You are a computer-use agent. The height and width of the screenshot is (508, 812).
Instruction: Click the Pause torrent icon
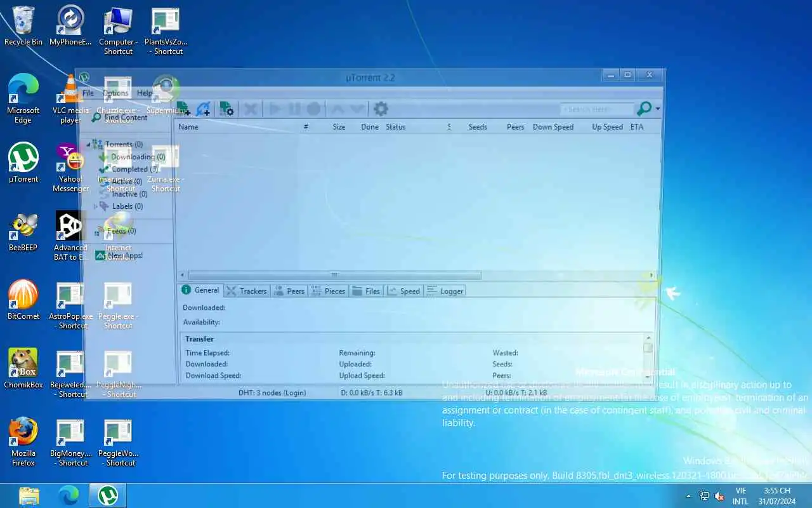tap(294, 109)
